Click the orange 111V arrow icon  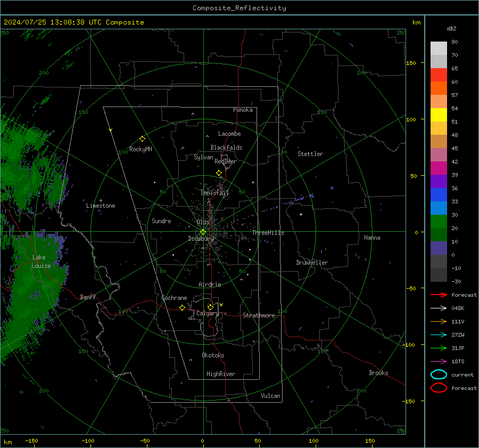pos(439,321)
